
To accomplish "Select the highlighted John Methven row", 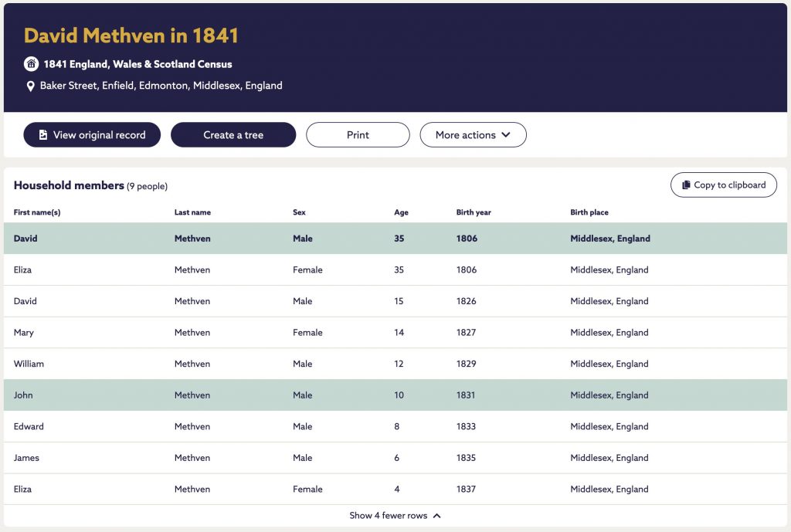I will click(x=395, y=395).
